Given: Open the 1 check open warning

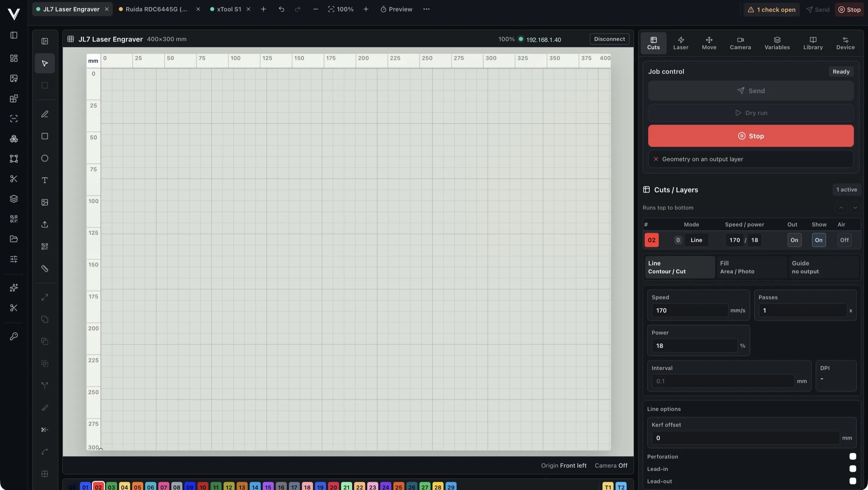Looking at the screenshot, I should click(771, 10).
